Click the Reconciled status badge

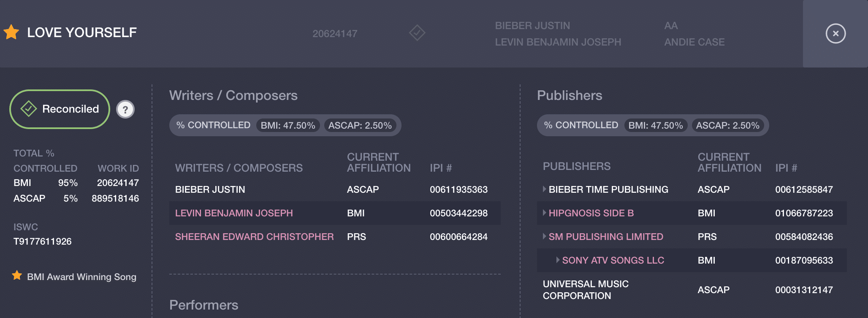pyautogui.click(x=60, y=109)
